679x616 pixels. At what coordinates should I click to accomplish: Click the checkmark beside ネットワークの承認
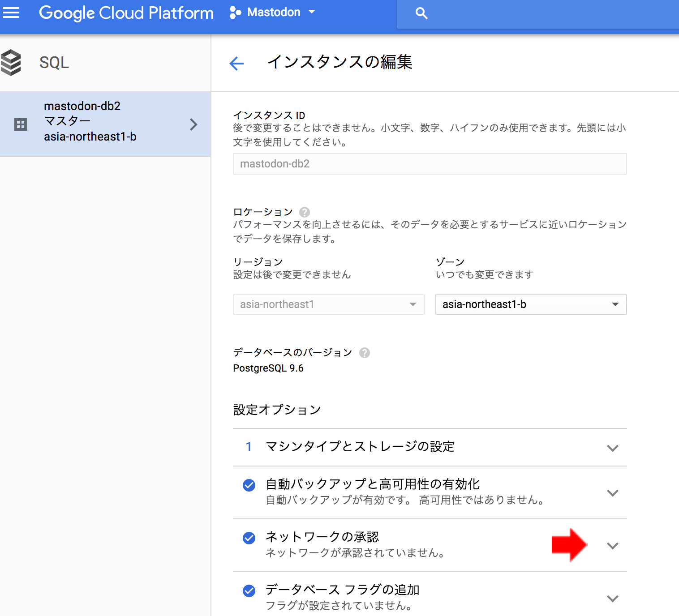[249, 538]
